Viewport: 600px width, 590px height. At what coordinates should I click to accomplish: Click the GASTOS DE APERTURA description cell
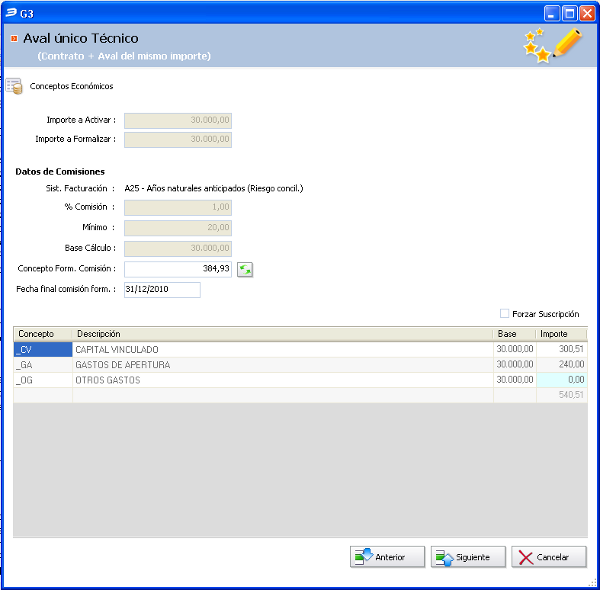point(283,365)
